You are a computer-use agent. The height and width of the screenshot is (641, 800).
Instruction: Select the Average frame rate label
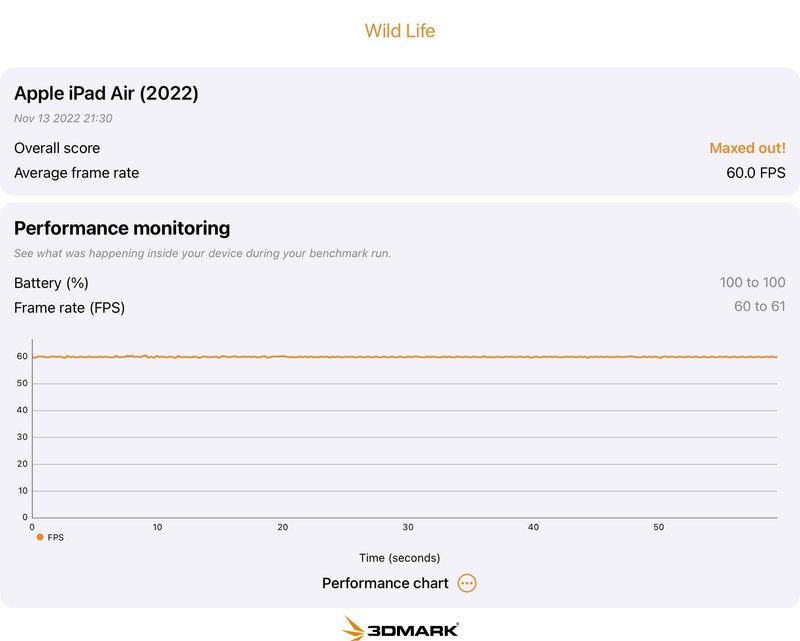tap(77, 173)
